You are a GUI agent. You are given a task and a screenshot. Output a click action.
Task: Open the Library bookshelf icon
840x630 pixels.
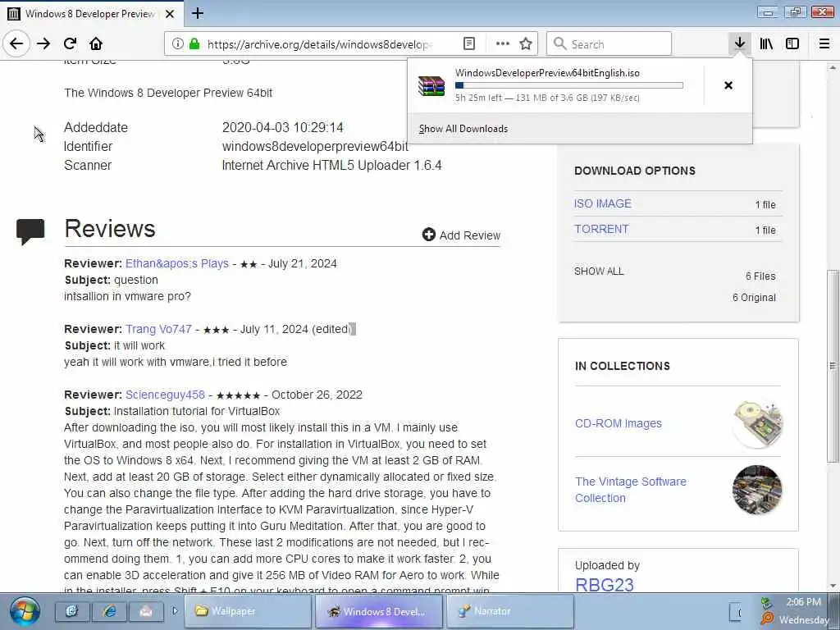(x=766, y=44)
